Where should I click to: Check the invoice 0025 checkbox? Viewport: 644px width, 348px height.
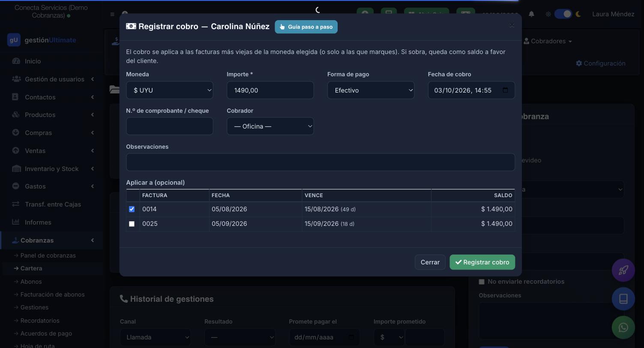pos(132,224)
